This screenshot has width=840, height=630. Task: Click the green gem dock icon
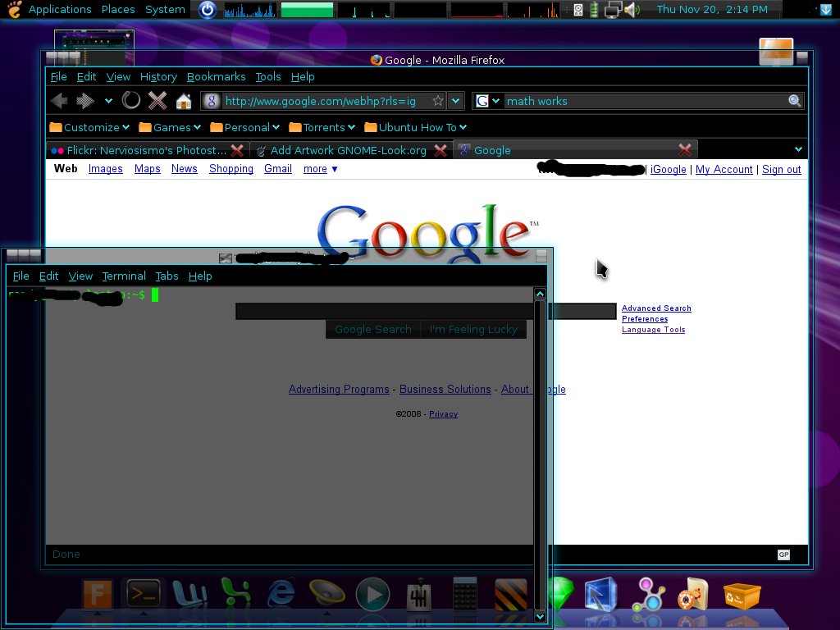coord(560,594)
